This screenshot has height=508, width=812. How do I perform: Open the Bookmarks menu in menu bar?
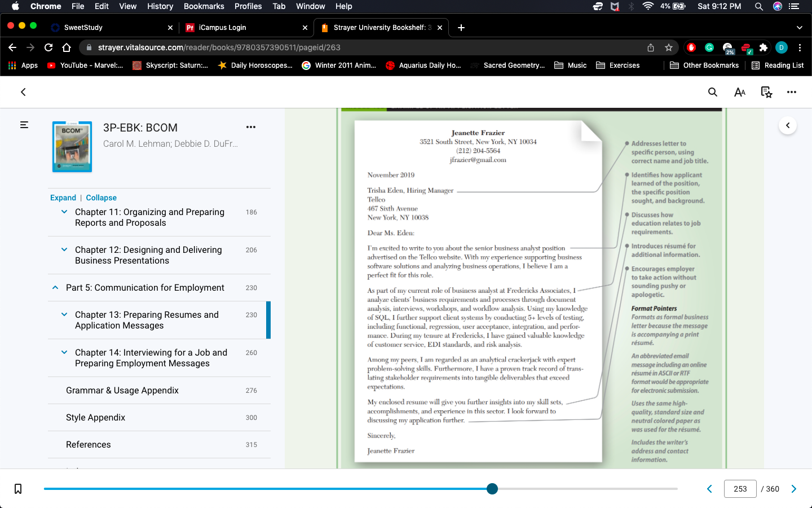pos(204,6)
